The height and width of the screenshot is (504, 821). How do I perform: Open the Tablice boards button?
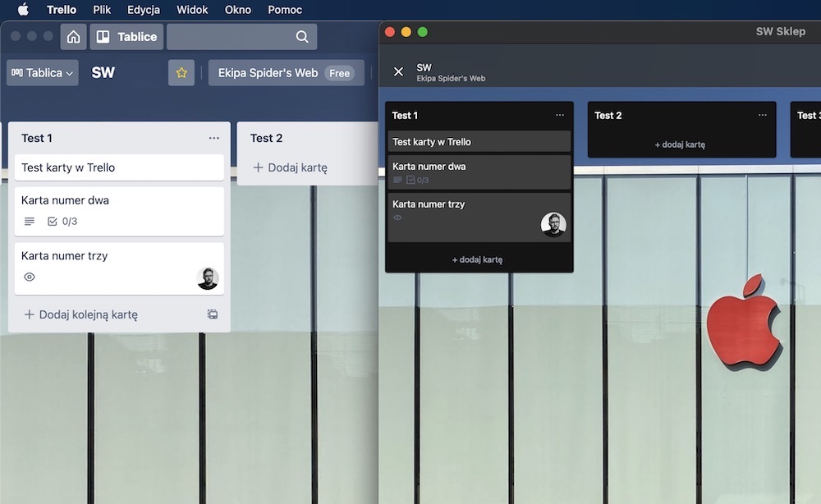(126, 37)
